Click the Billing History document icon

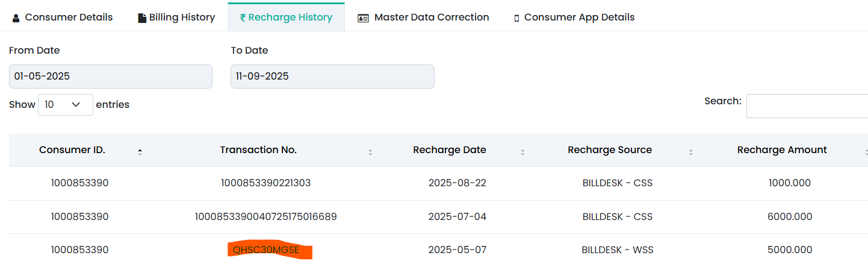(142, 18)
